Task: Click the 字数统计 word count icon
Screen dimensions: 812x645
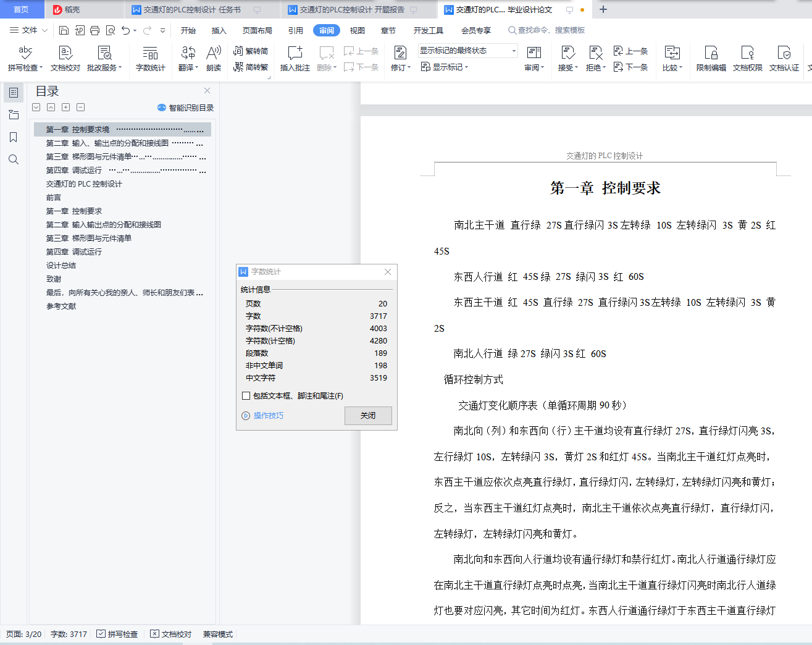Action: pos(151,59)
